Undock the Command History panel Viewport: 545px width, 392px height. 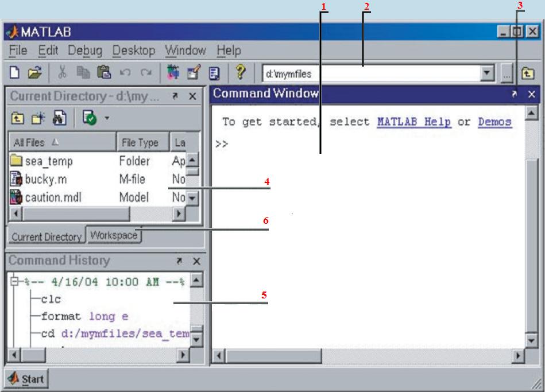179,261
